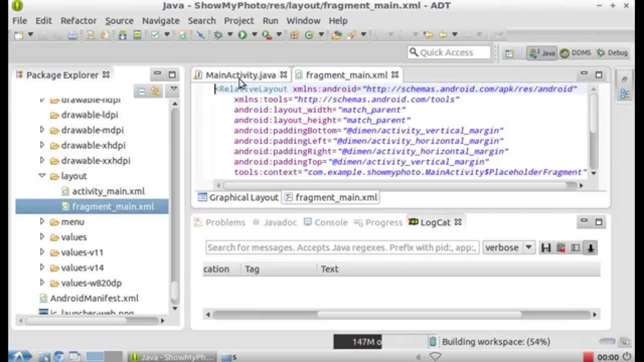Close the MainActivity.java tab X
The image size is (644, 362).
click(283, 75)
